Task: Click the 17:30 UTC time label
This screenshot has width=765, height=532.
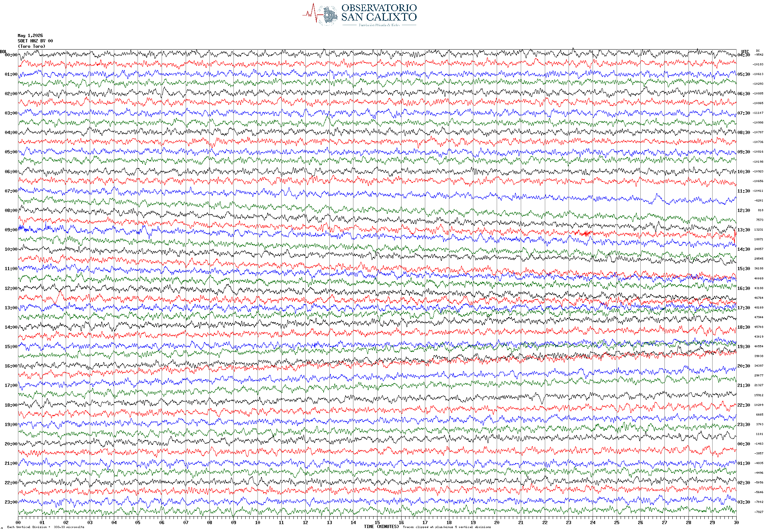Action: click(743, 308)
